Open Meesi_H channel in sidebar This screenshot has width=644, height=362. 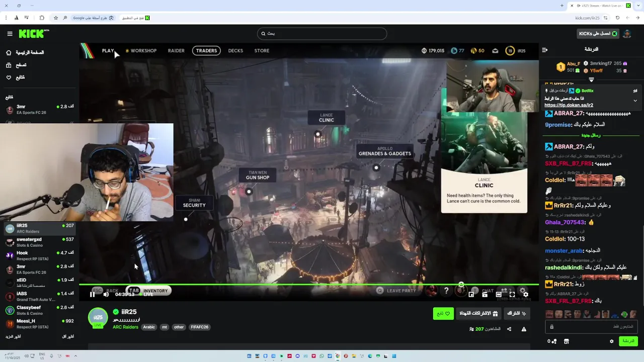(x=39, y=323)
